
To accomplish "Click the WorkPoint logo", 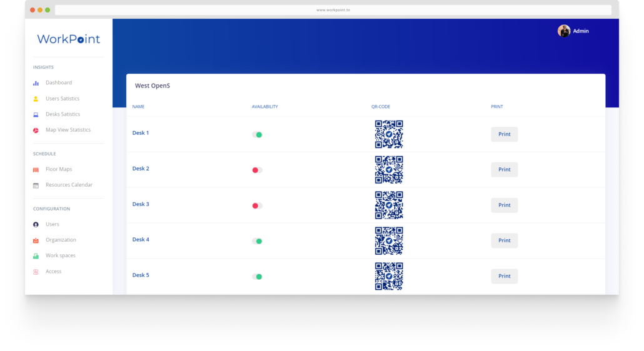I will [x=69, y=39].
